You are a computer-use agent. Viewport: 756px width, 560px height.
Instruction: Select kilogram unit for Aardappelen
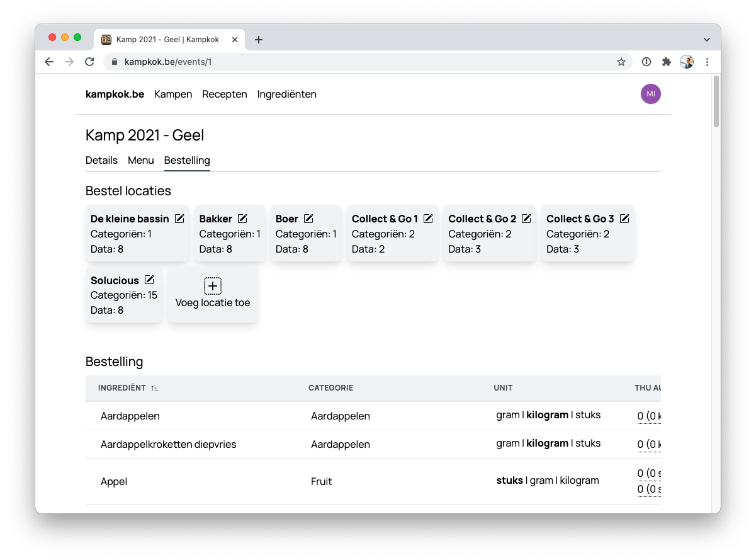[x=547, y=415]
